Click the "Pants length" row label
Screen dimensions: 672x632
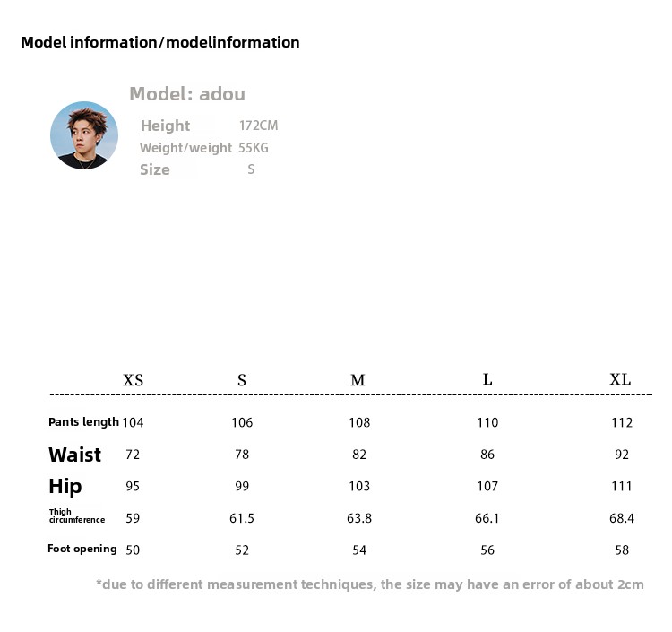point(83,421)
